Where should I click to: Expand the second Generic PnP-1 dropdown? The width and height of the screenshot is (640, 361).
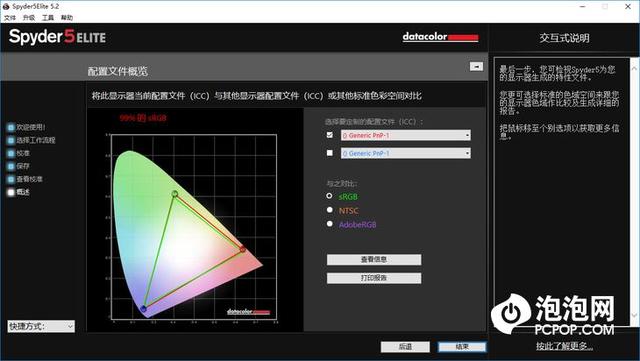point(406,153)
